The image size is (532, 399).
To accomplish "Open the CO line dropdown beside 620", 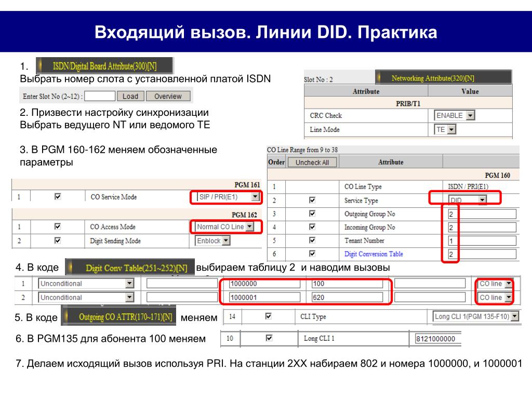I will 495,298.
